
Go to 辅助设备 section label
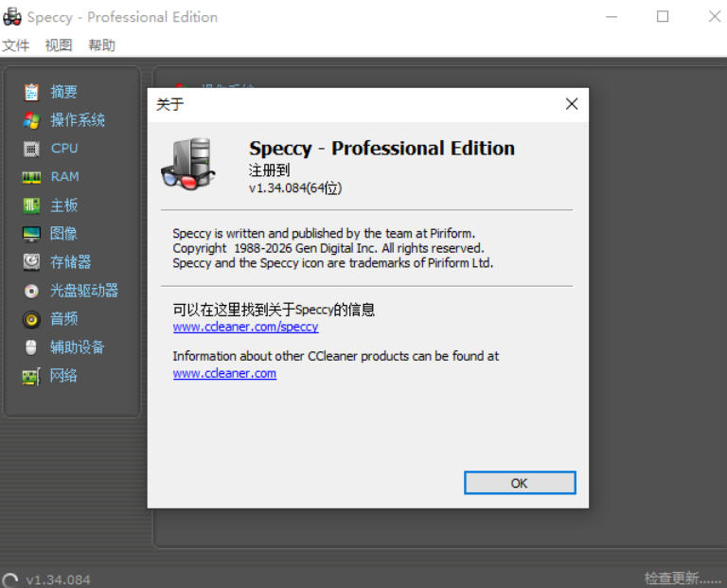(78, 347)
